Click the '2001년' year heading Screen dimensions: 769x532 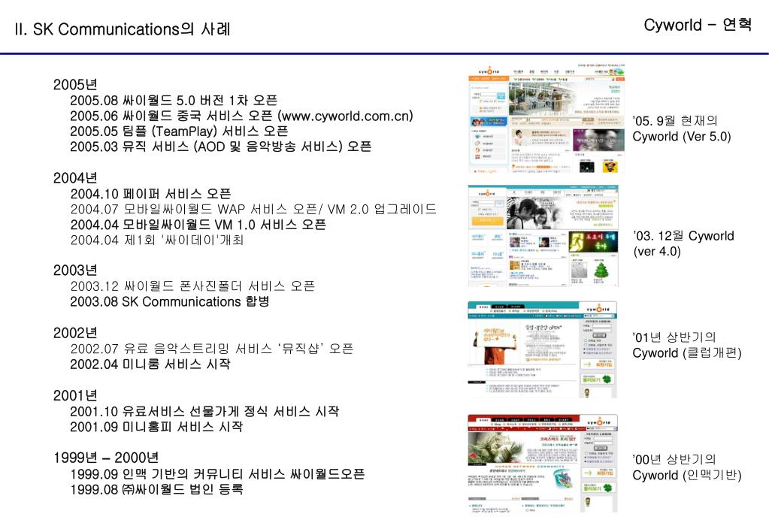coord(75,395)
